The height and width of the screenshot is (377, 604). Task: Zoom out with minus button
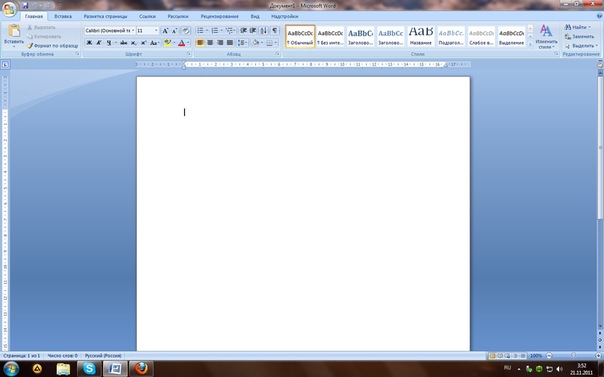pyautogui.click(x=549, y=356)
